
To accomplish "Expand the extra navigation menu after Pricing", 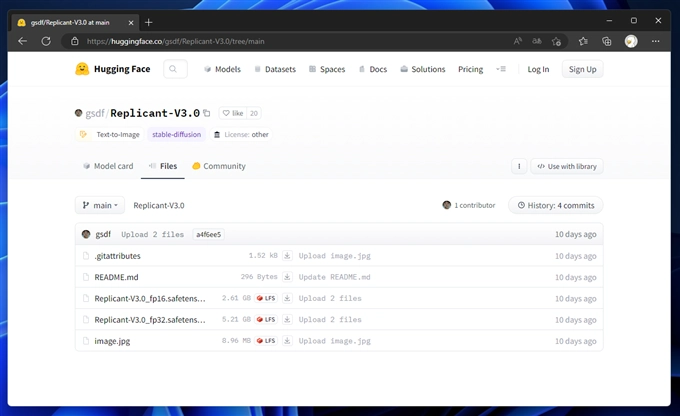I will pos(501,69).
